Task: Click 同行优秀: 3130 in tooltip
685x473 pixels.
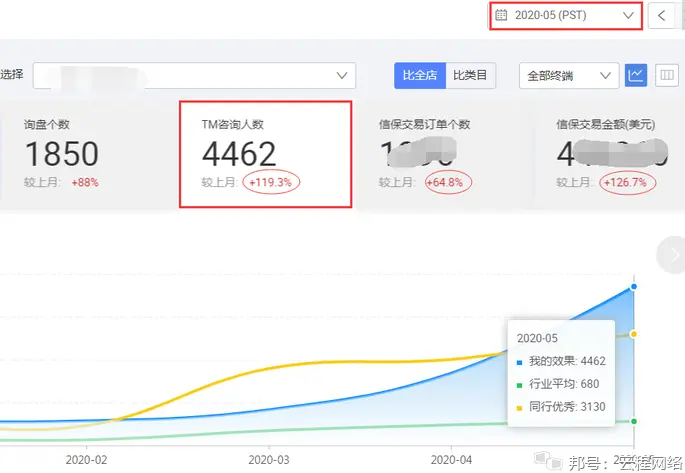Action: click(x=567, y=407)
